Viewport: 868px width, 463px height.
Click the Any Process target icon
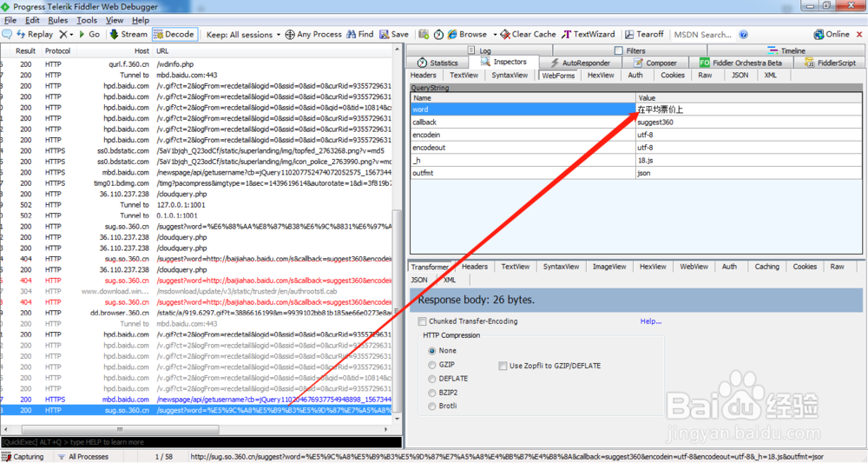(290, 35)
